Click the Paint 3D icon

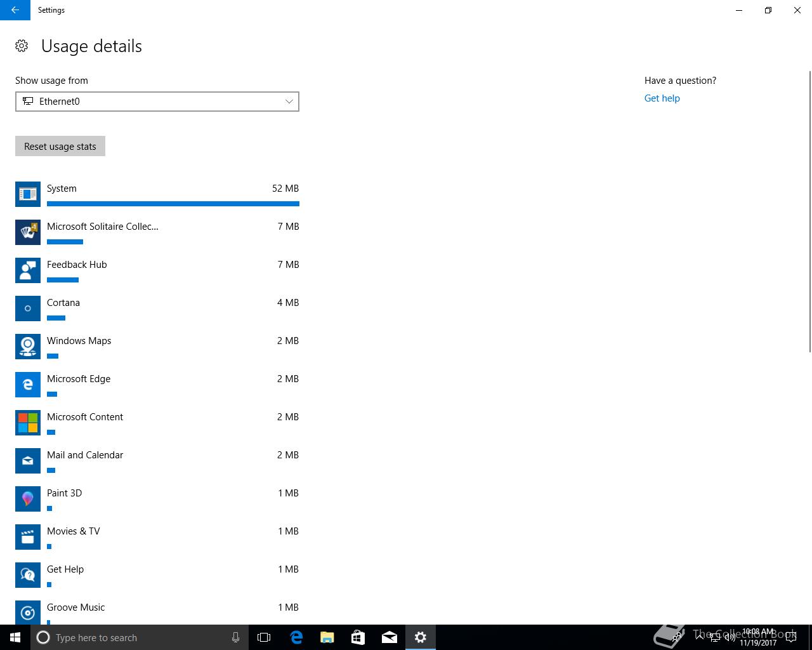click(28, 499)
